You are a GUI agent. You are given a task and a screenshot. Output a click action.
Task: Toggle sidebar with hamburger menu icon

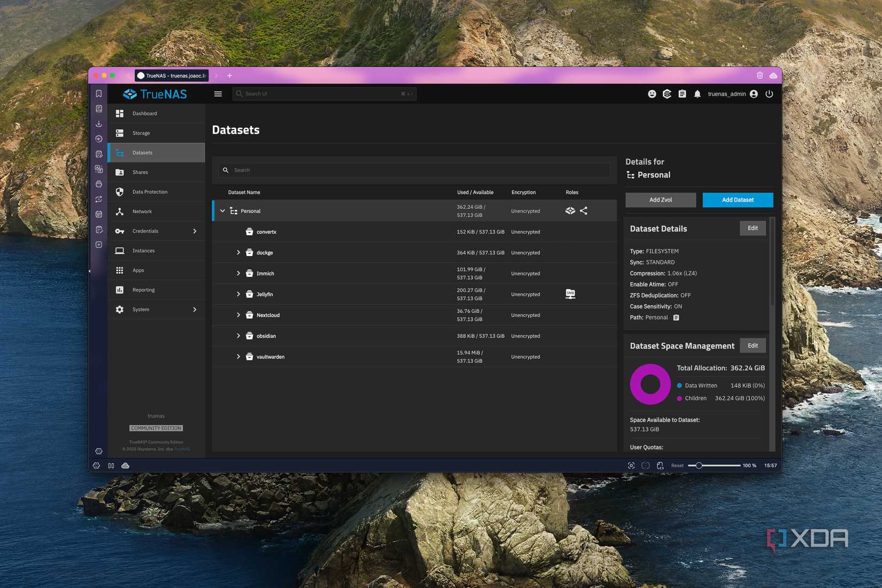(218, 94)
